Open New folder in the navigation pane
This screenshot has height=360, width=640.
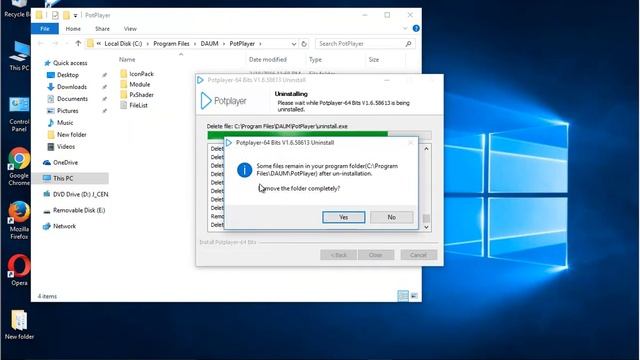click(67, 134)
